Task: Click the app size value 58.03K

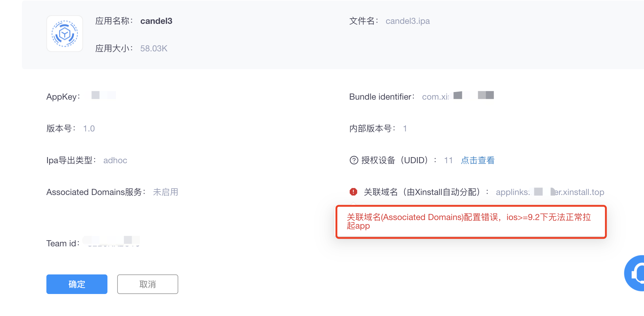Action: (x=154, y=49)
